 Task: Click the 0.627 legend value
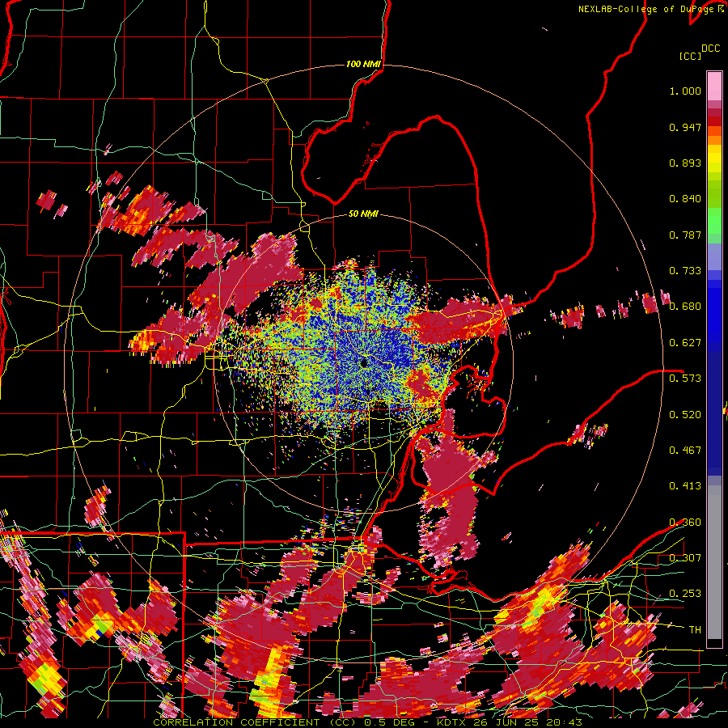coord(685,343)
